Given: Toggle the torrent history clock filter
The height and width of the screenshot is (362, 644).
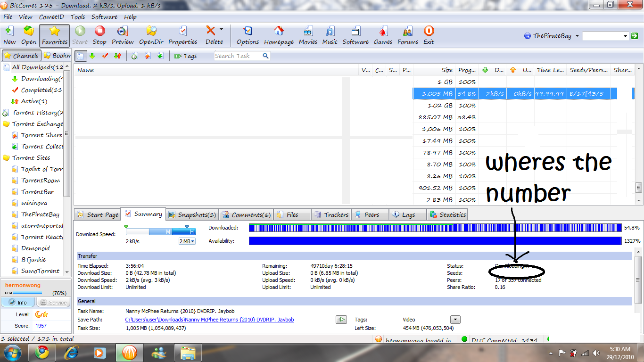Looking at the screenshot, I should point(134,56).
